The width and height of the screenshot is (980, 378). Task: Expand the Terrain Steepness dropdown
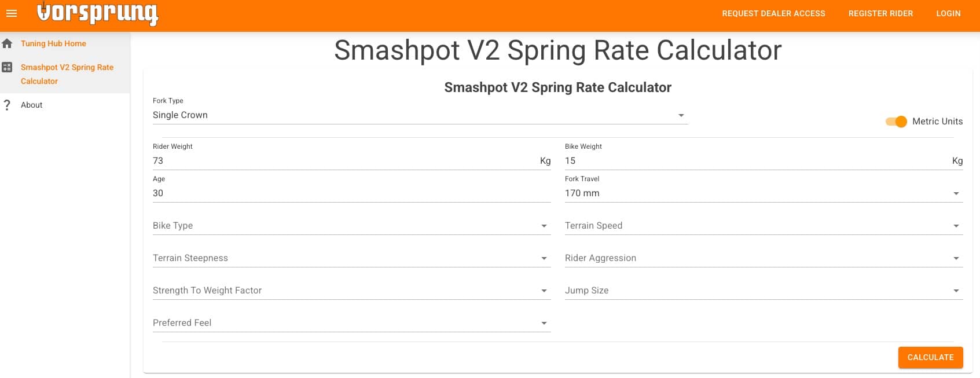351,258
